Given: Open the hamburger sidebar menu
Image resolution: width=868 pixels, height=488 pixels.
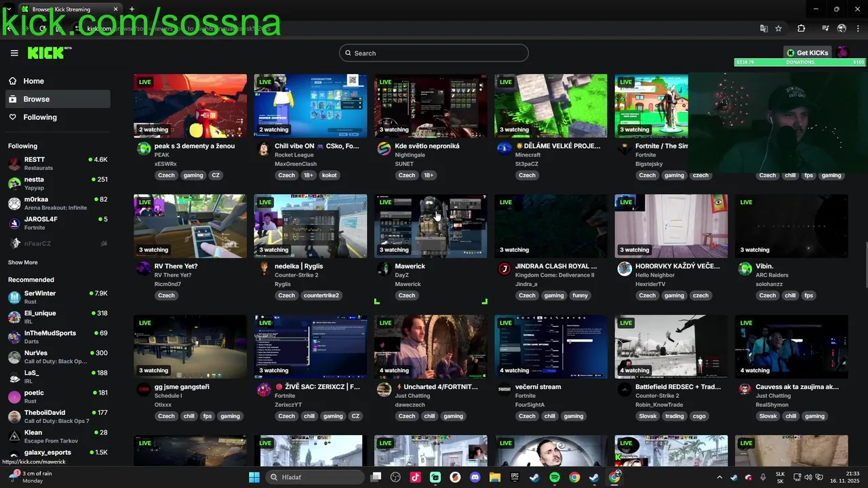Looking at the screenshot, I should coord(14,53).
